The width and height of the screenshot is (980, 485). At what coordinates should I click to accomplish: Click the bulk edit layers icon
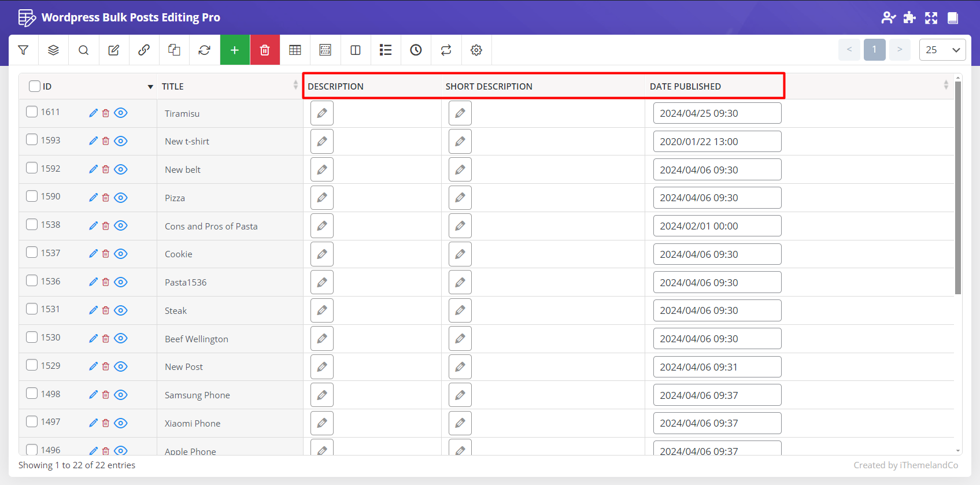(x=53, y=50)
